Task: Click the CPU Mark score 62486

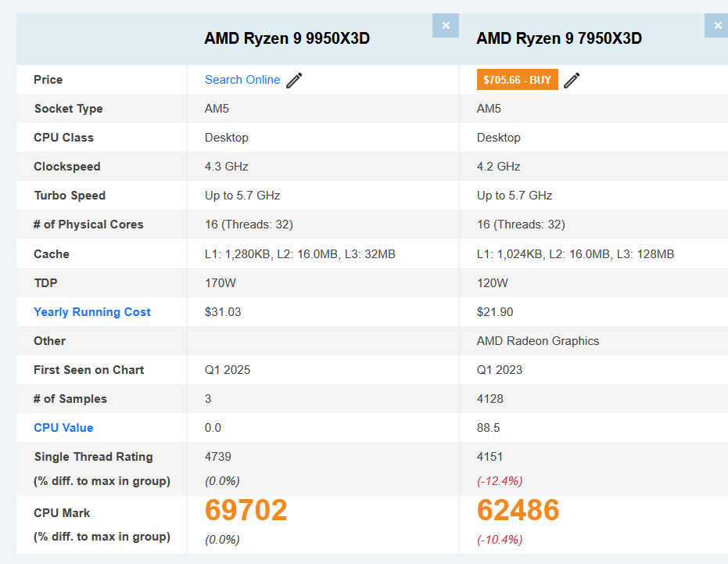Action: click(518, 510)
